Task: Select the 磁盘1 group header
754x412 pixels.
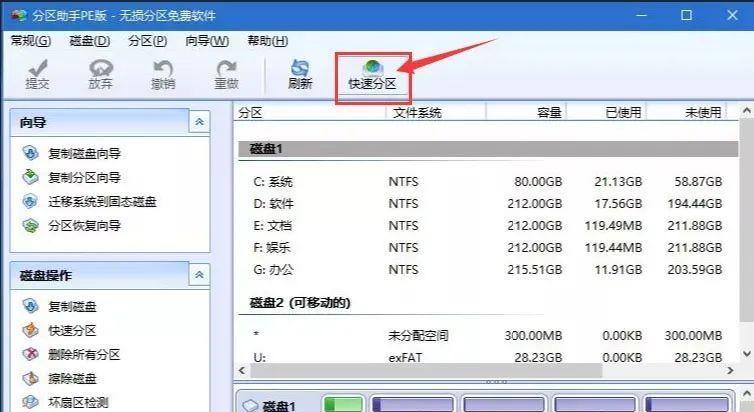Action: coord(488,149)
